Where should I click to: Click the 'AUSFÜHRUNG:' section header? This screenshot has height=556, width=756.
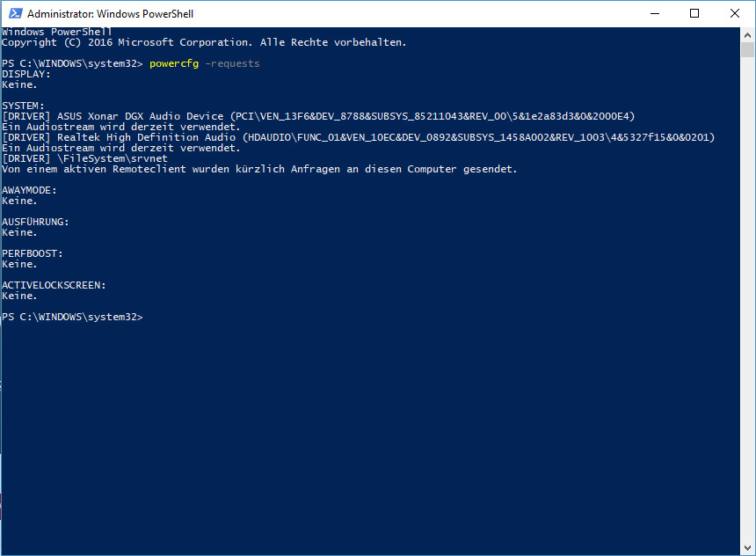coord(36,222)
